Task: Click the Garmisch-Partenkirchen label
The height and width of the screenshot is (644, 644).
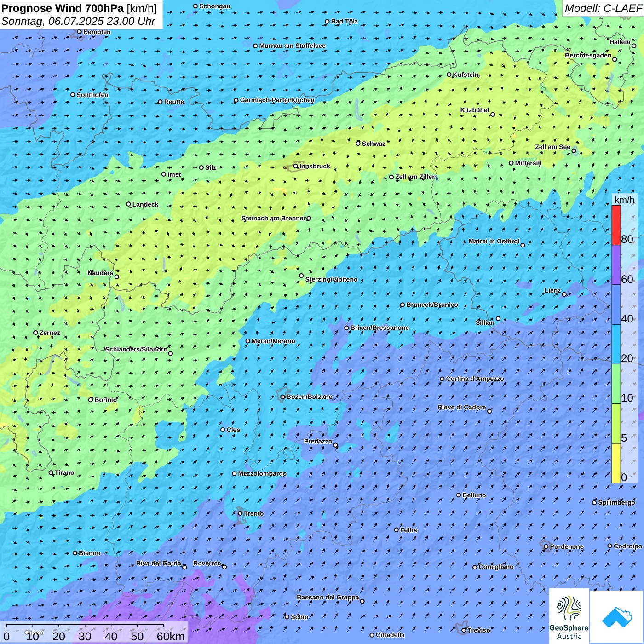Action: pyautogui.click(x=277, y=100)
